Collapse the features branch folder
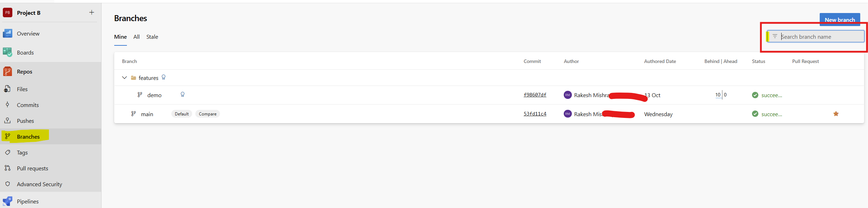Viewport: 868px width, 208px height. [124, 77]
